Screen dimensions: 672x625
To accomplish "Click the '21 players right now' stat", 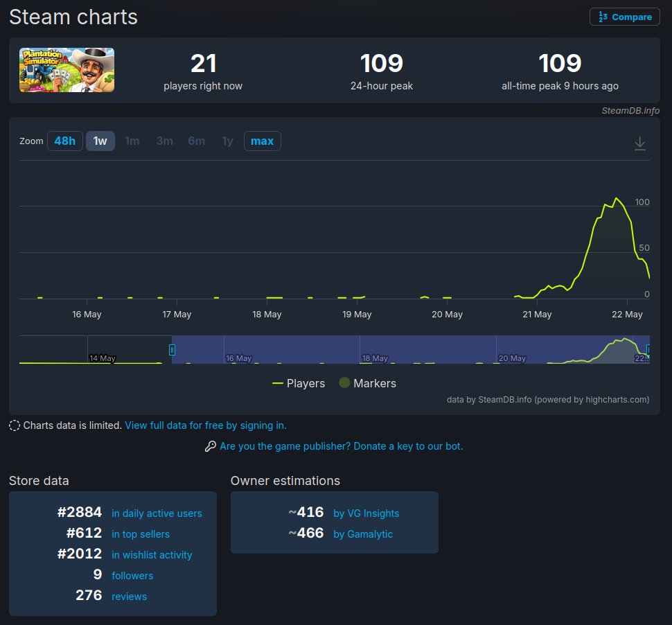I will pyautogui.click(x=203, y=71).
